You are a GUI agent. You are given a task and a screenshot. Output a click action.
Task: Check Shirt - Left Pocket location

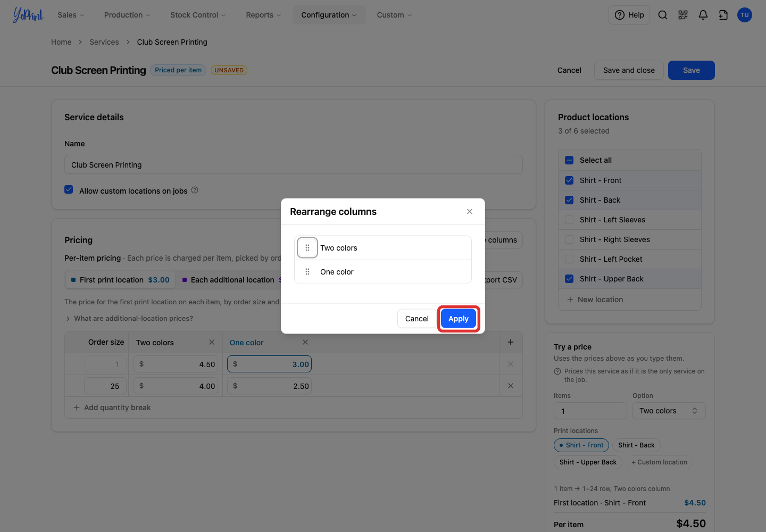point(569,259)
